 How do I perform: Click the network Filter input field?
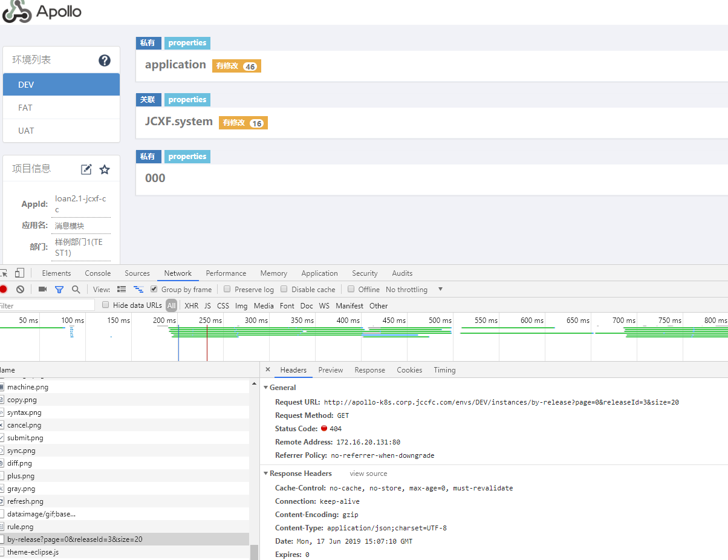click(x=47, y=305)
